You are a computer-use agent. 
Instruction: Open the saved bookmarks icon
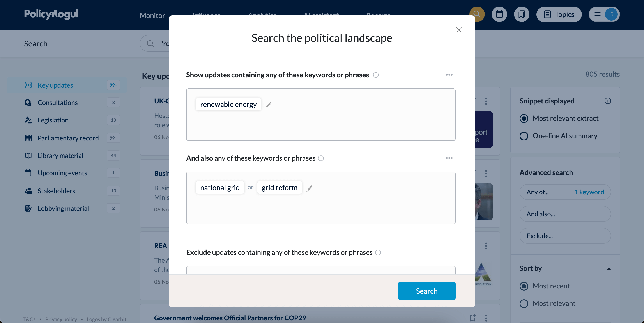click(x=522, y=14)
